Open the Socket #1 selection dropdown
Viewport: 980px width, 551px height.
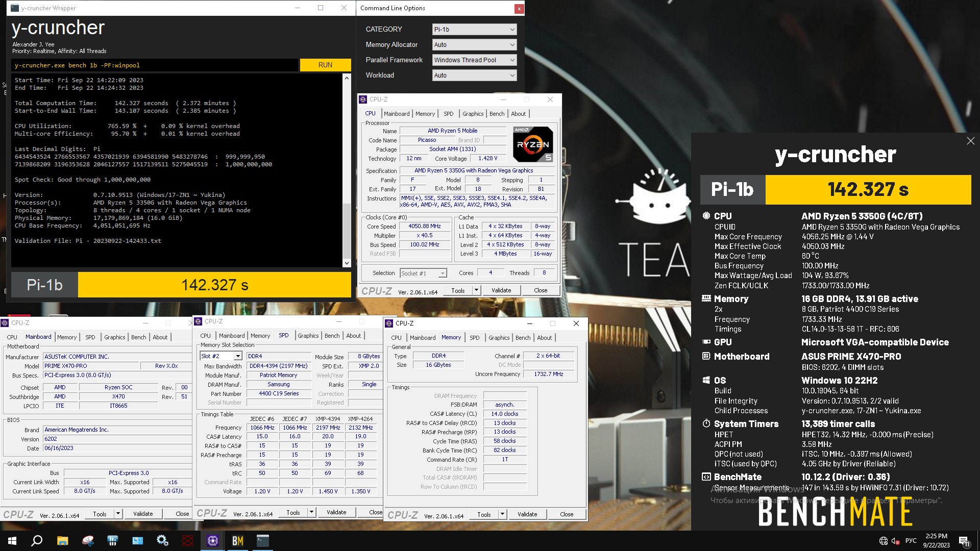[423, 273]
